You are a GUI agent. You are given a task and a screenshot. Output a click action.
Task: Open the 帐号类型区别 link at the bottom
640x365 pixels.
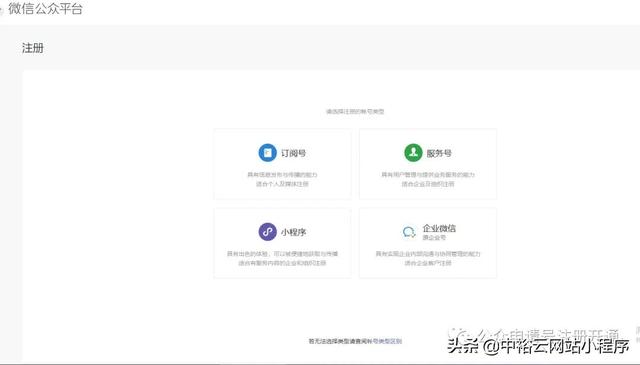(387, 341)
